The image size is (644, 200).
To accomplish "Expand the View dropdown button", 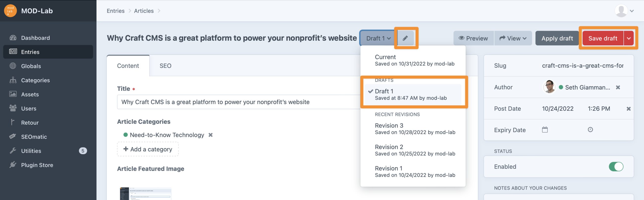I will pos(513,38).
